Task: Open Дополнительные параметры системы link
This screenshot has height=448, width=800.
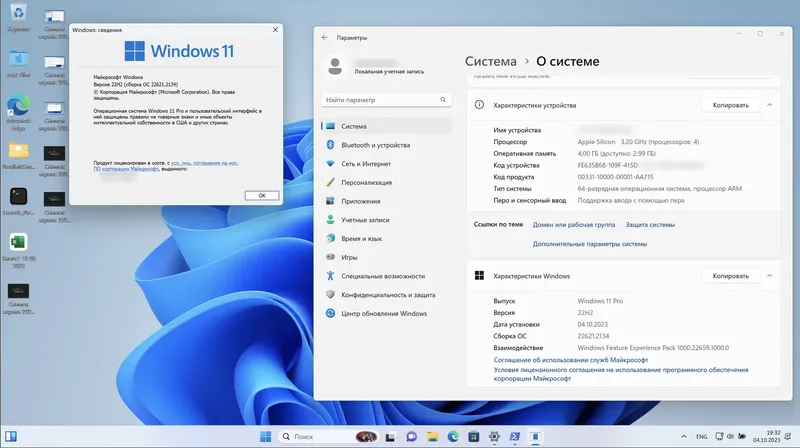Action: (590, 244)
